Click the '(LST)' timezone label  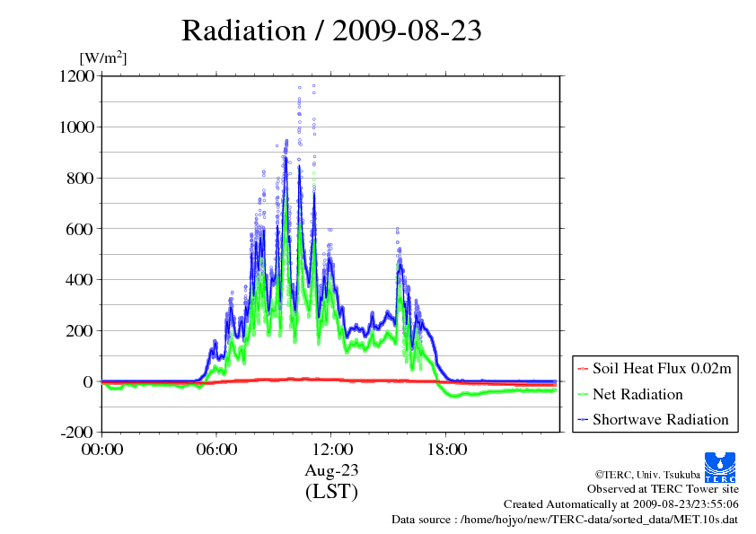331,492
